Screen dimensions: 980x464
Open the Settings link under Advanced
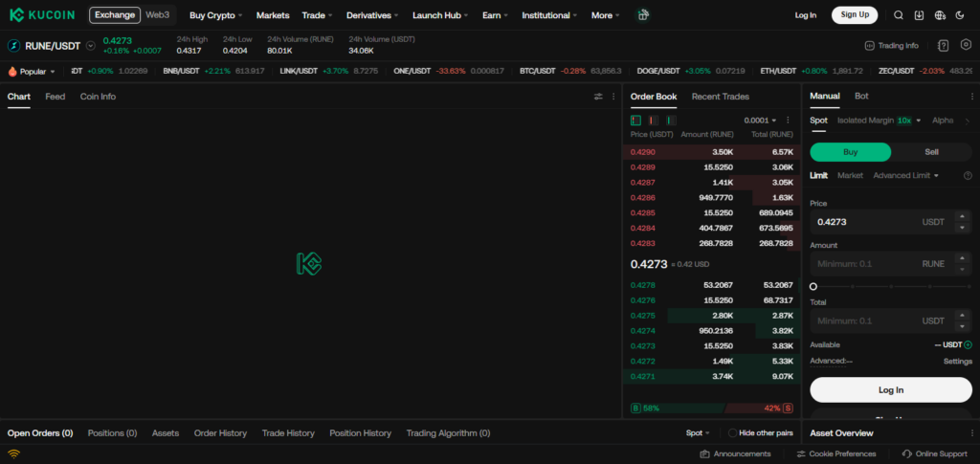point(957,361)
